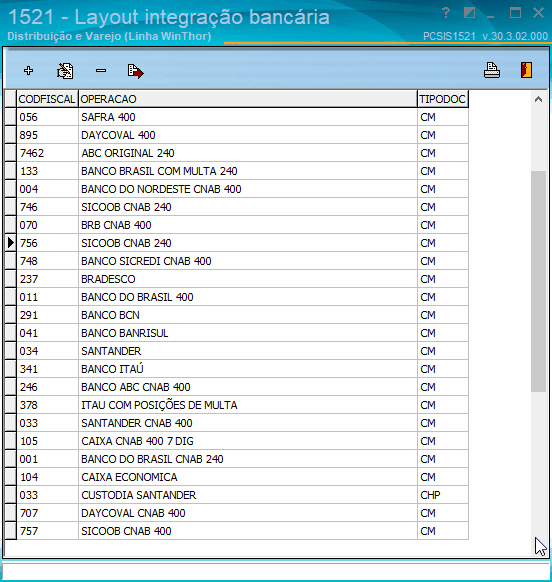Image resolution: width=552 pixels, height=582 pixels.
Task: Click code cell 011
Action: coord(47,297)
